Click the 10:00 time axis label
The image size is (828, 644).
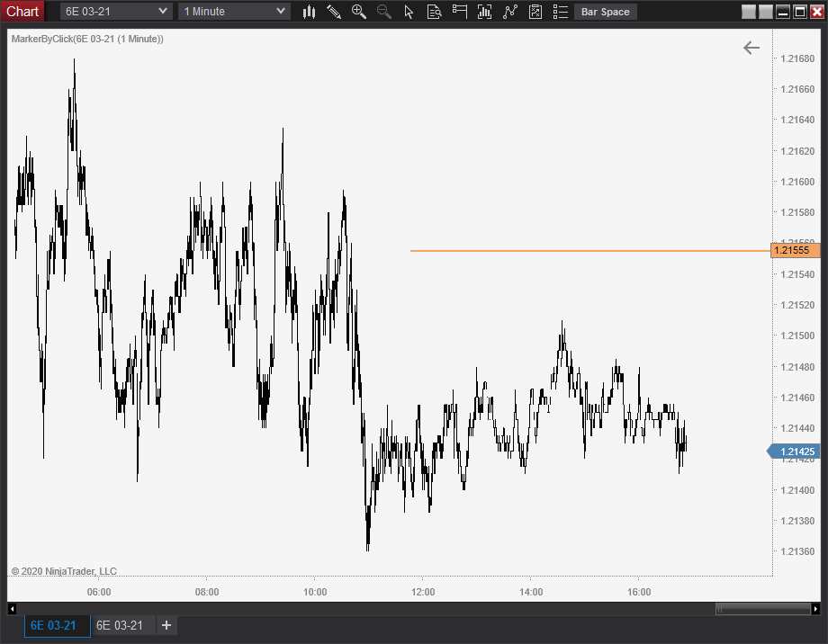point(315,592)
